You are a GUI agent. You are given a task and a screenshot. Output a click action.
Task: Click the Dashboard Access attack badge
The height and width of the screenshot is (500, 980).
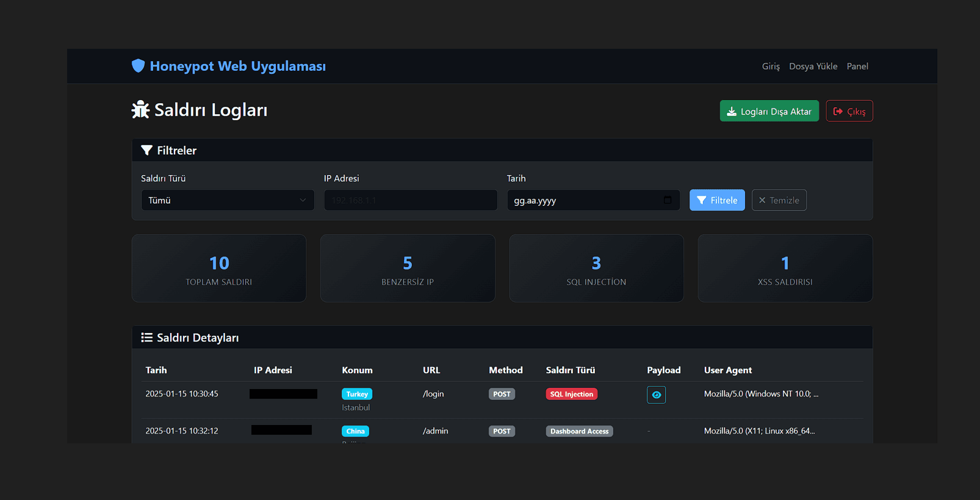pyautogui.click(x=580, y=431)
